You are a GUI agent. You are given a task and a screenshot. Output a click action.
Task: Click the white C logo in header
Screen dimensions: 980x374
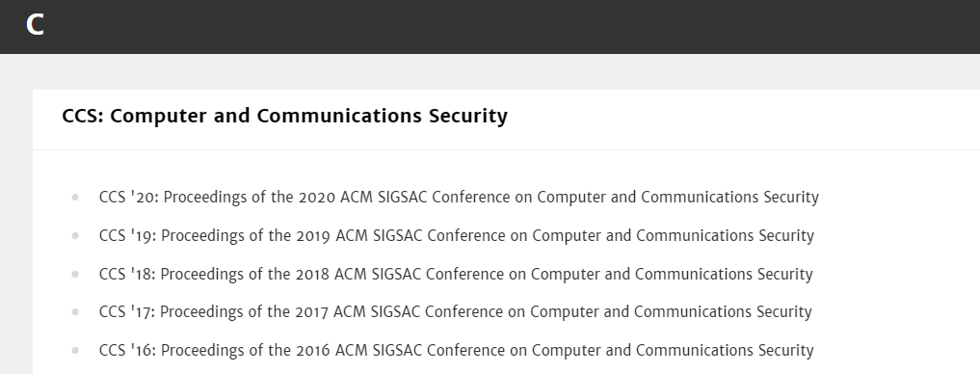[35, 25]
